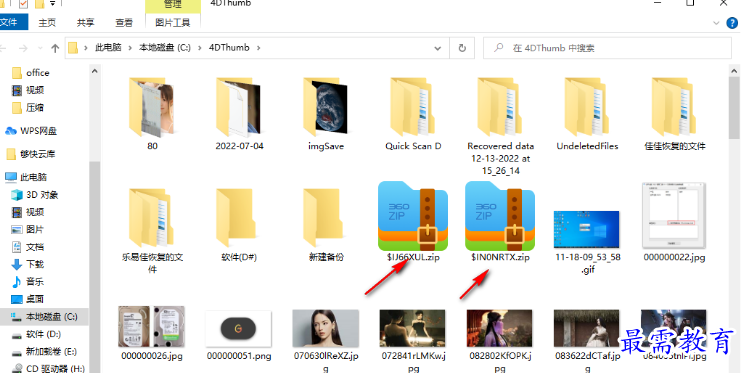Expand the ribbon with the chevron
742x373 pixels.
coord(716,23)
